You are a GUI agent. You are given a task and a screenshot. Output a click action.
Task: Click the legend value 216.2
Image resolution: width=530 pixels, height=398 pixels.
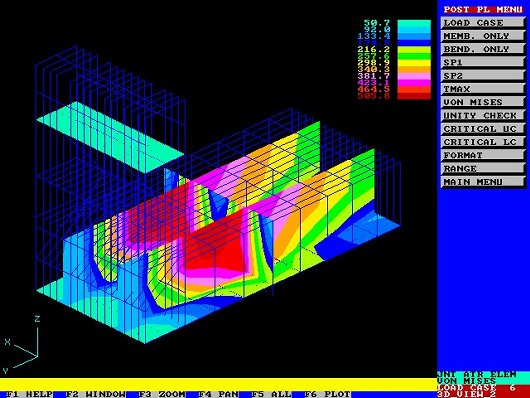click(374, 50)
